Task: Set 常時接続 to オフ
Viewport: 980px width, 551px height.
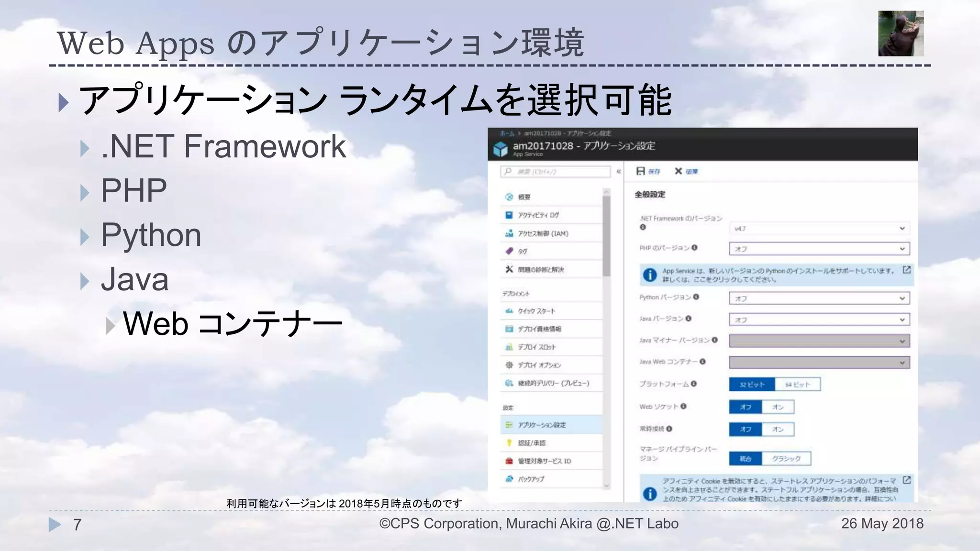Action: [746, 430]
